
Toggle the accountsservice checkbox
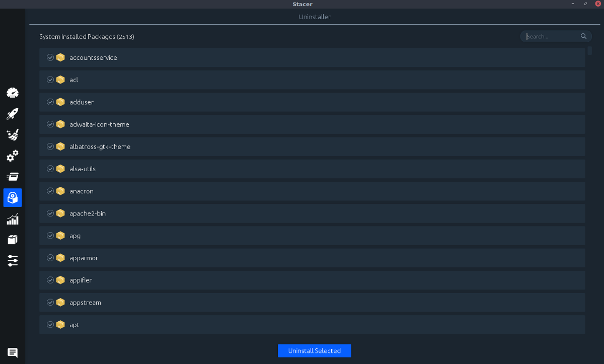coord(50,57)
